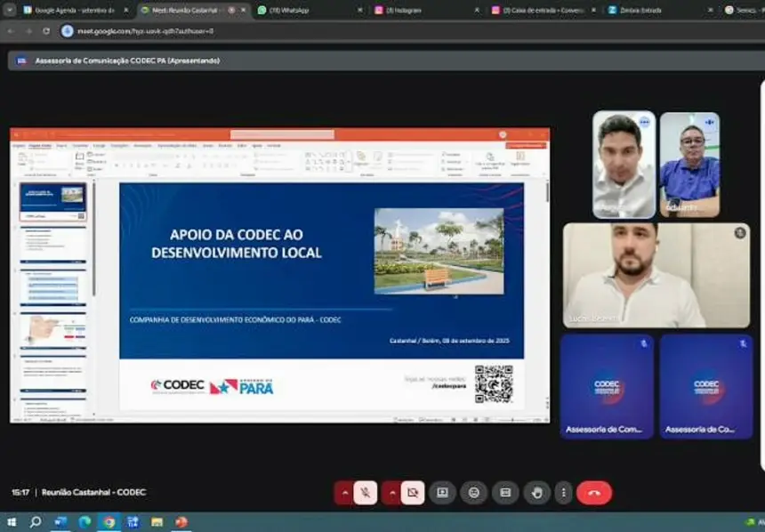
Task: Open the emoji reactions button
Action: 473,493
